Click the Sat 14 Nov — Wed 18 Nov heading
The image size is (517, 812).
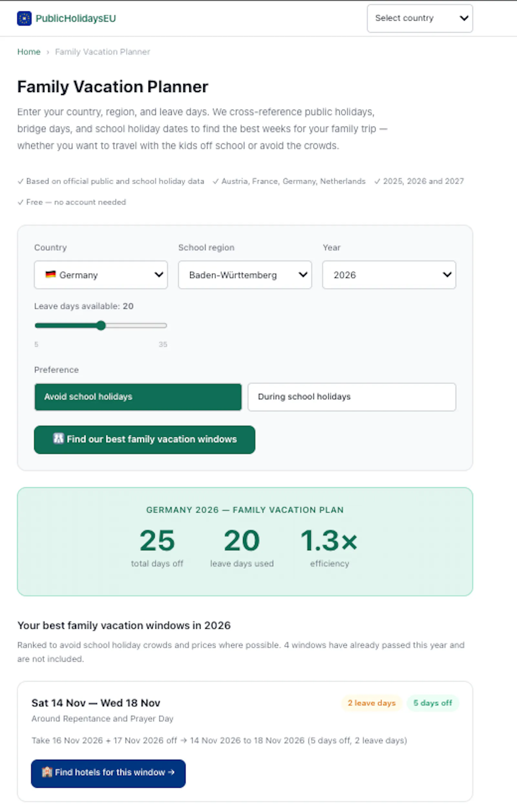pyautogui.click(x=96, y=703)
